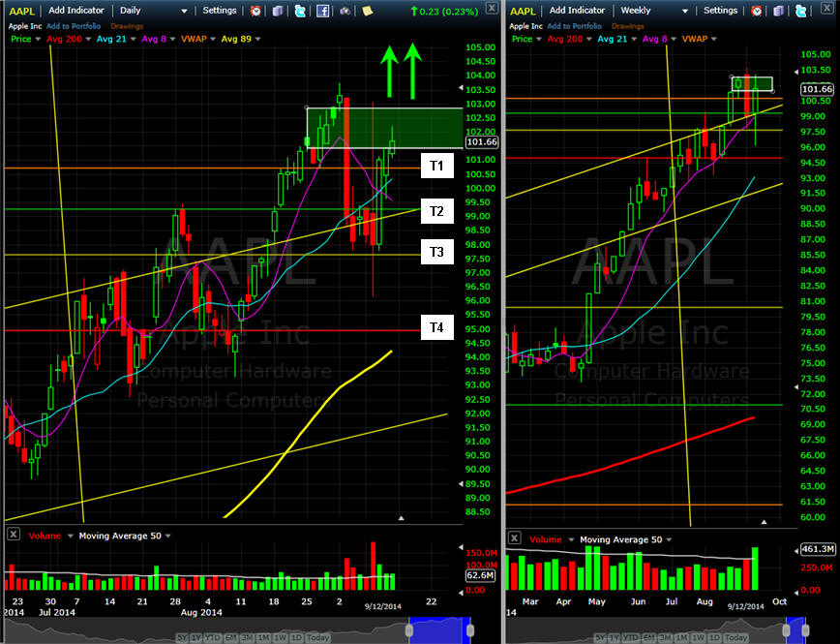Click the 101.66 price label on Daily axis

coord(482,142)
